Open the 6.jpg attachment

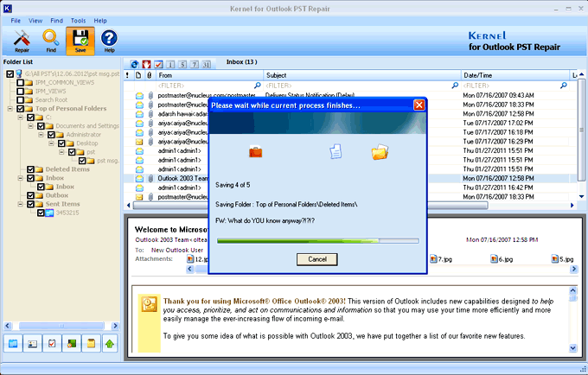[x=502, y=259]
